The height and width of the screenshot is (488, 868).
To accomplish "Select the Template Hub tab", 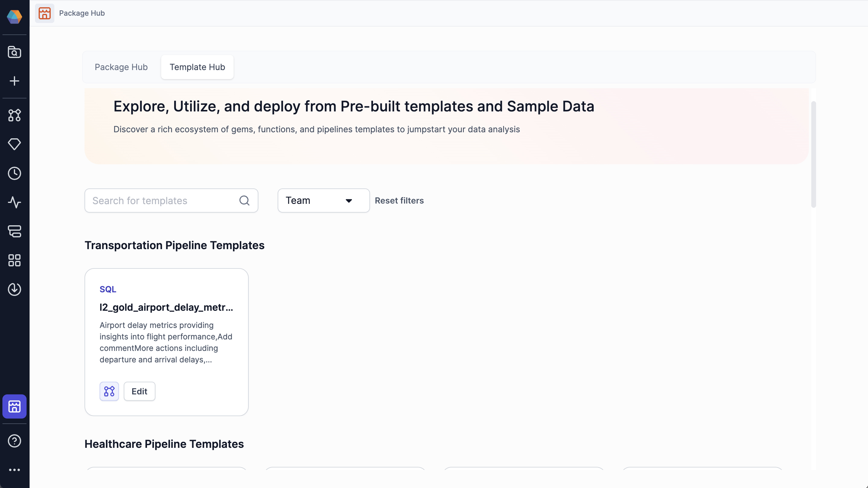I will click(197, 67).
